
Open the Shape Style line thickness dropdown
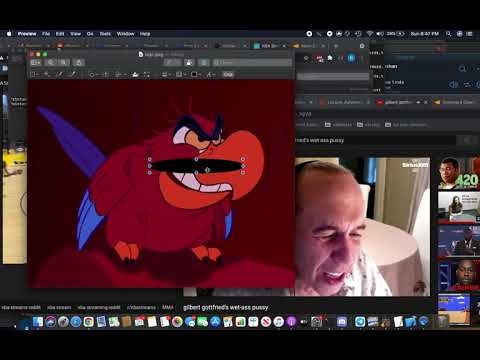[x=165, y=75]
